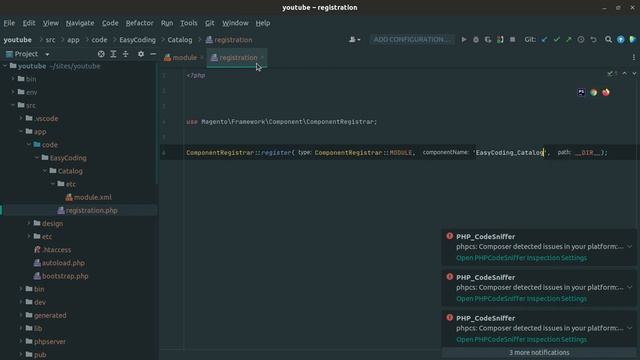Screen dimensions: 640x360
Task: Open the File menu
Action: pyautogui.click(x=9, y=23)
